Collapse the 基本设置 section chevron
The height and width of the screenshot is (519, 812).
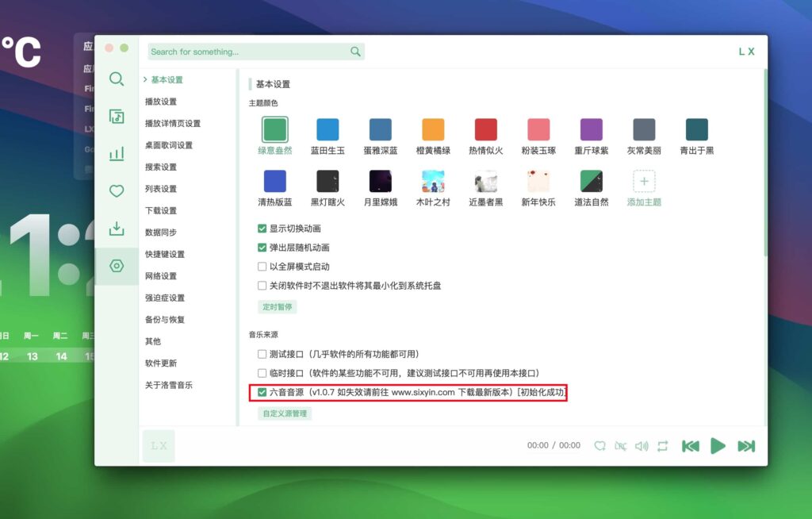tap(145, 79)
